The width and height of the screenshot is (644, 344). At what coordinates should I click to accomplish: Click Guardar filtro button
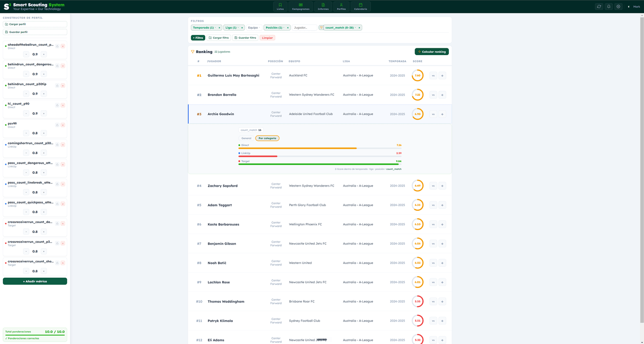point(245,38)
